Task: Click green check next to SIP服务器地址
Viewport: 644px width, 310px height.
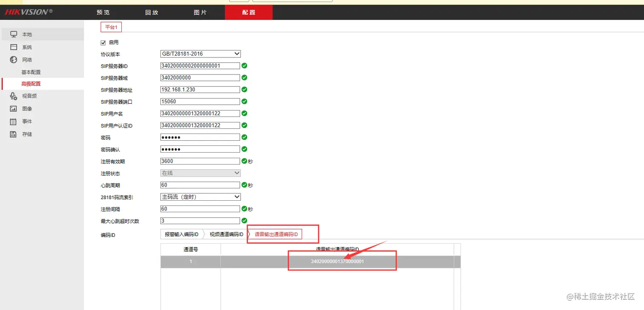Action: coord(244,90)
